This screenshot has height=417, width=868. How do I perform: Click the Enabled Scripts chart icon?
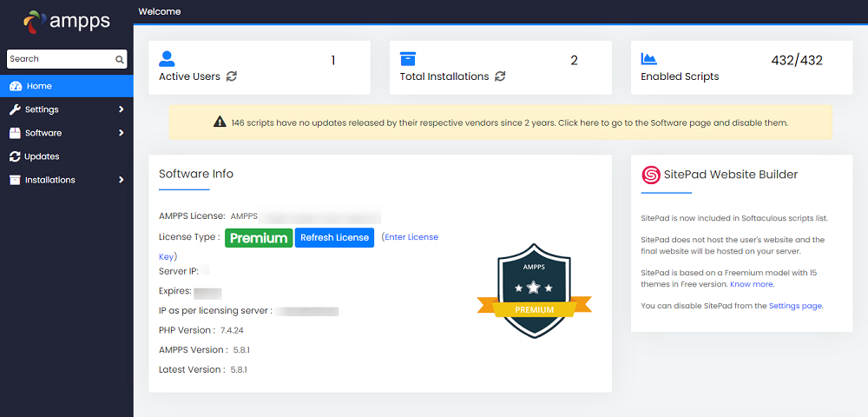[x=648, y=59]
